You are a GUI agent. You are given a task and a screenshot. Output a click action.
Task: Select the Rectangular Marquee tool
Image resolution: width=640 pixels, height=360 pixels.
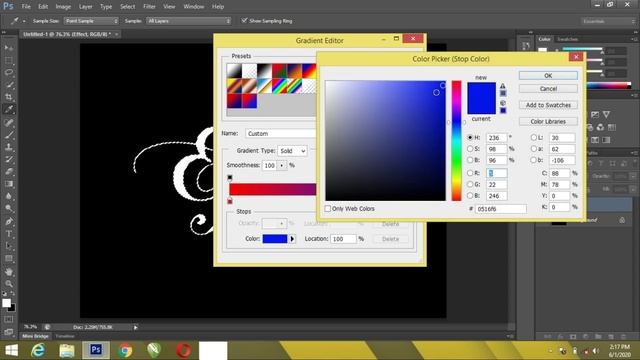9,60
